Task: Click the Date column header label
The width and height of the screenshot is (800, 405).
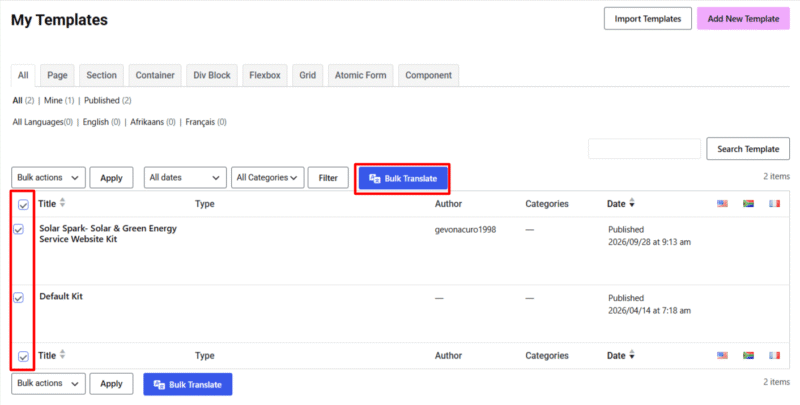Action: (616, 204)
